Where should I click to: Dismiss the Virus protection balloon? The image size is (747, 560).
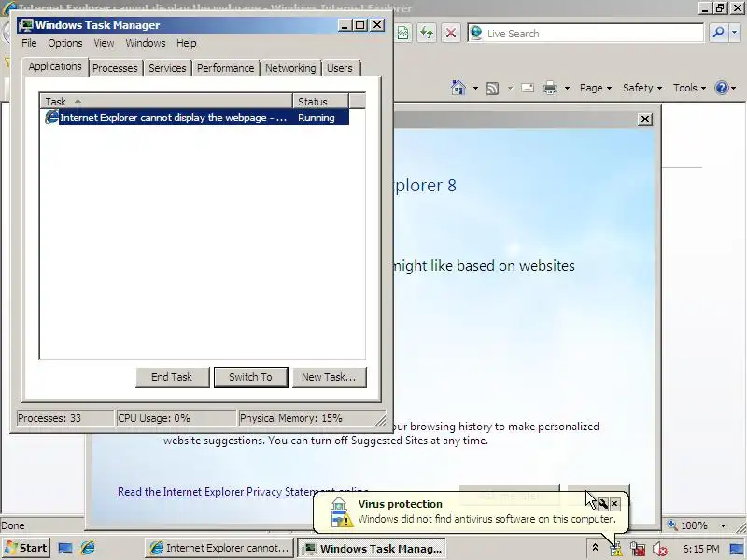tap(614, 503)
